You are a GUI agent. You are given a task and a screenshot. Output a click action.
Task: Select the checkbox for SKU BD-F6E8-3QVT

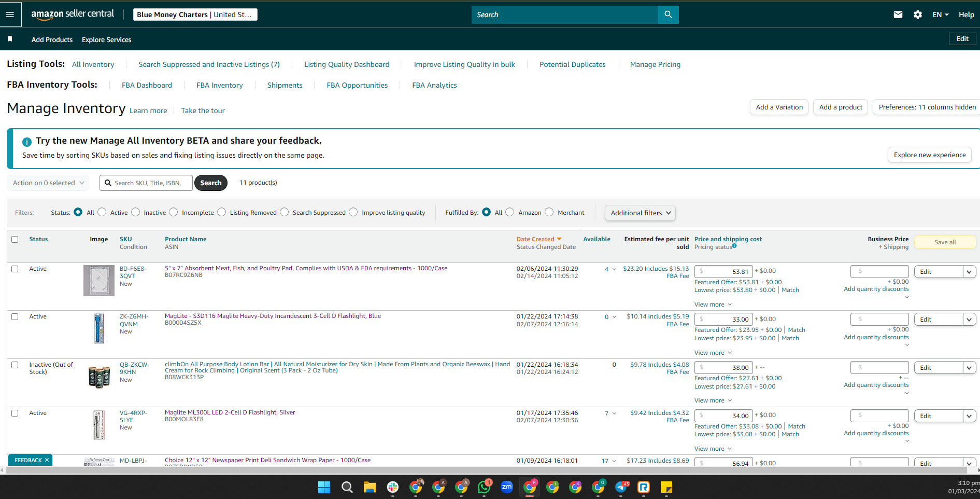pyautogui.click(x=15, y=269)
